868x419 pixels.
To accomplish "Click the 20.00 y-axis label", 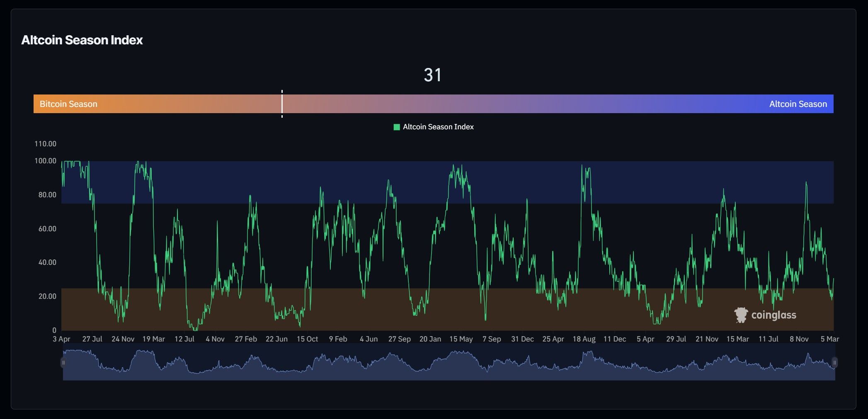I will click(x=47, y=296).
